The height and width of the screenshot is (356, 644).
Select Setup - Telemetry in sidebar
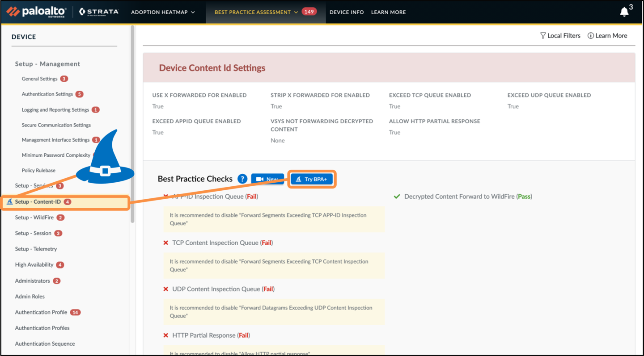(x=36, y=249)
